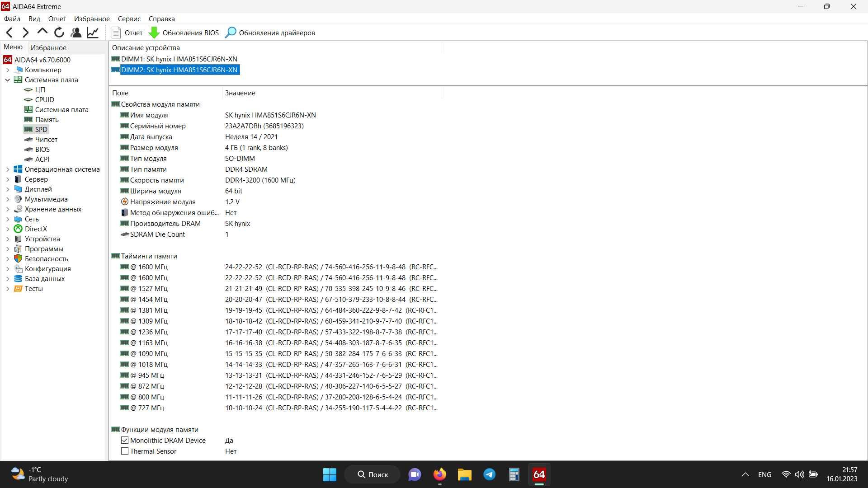Expand the Компьютер tree node
The width and height of the screenshot is (868, 488).
[8, 70]
